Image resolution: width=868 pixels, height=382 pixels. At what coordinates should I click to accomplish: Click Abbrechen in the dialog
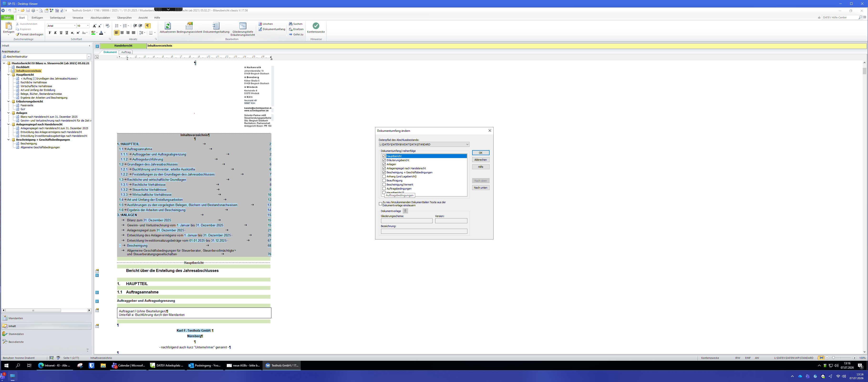(x=480, y=160)
